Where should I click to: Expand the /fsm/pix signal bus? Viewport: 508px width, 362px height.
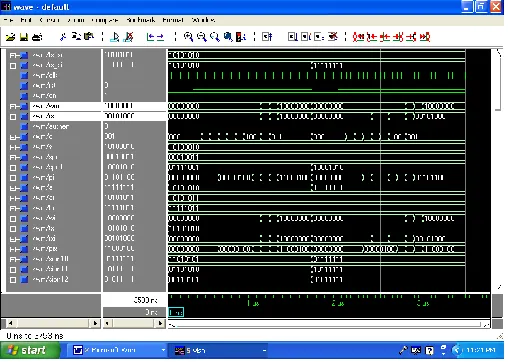[13, 249]
